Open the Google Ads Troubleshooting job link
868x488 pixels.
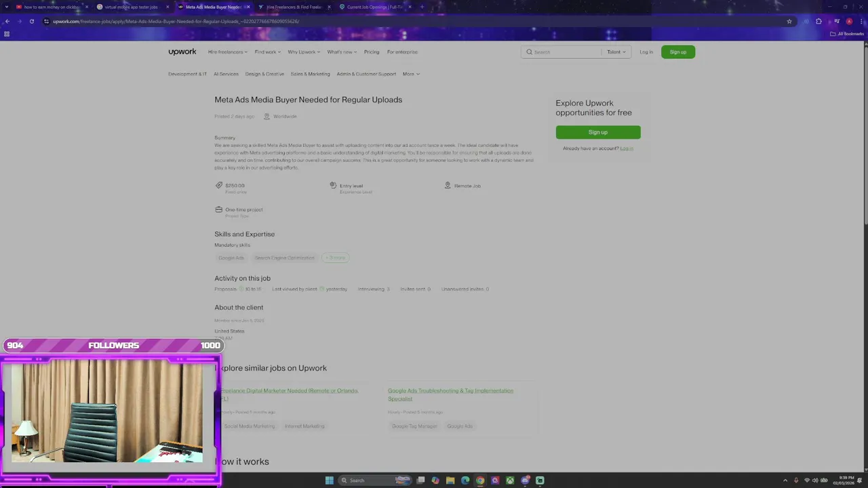tap(450, 394)
